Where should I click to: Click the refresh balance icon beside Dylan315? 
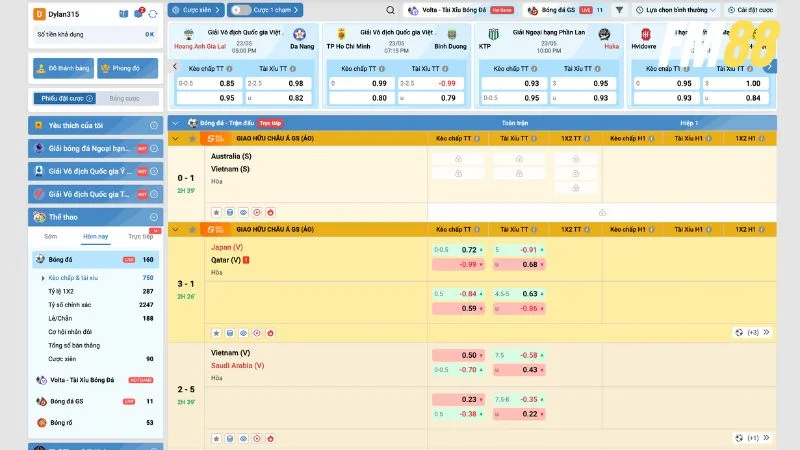coord(152,14)
